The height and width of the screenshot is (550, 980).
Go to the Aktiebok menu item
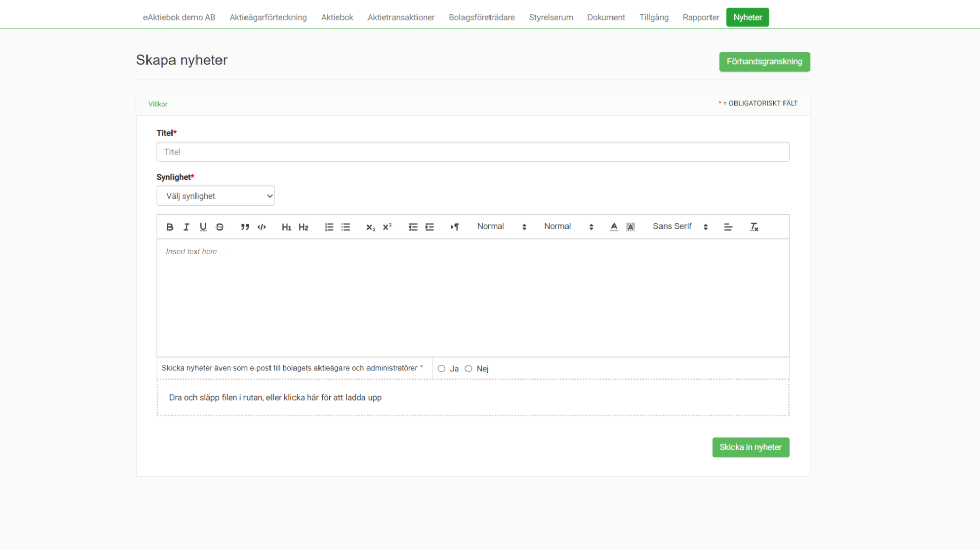(x=337, y=17)
